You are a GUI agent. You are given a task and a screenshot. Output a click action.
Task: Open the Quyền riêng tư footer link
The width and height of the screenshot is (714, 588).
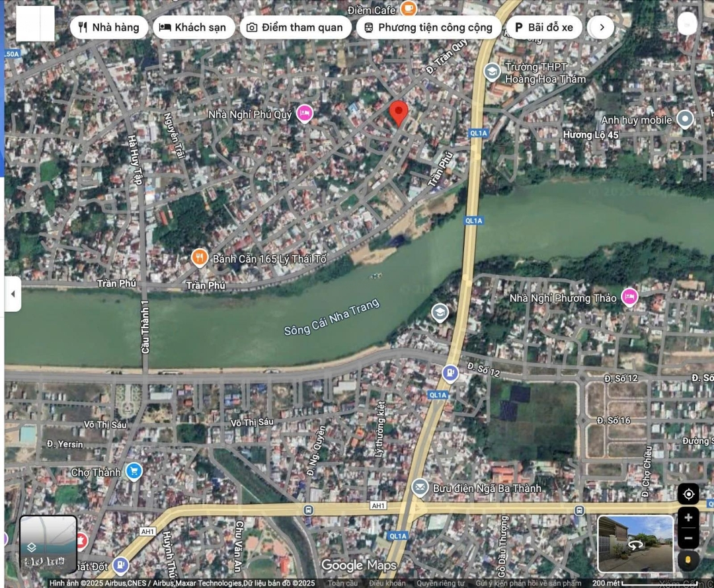click(x=440, y=583)
